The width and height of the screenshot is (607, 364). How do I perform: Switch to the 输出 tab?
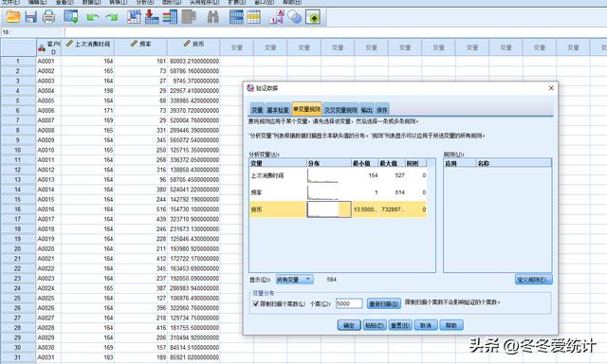pos(367,110)
